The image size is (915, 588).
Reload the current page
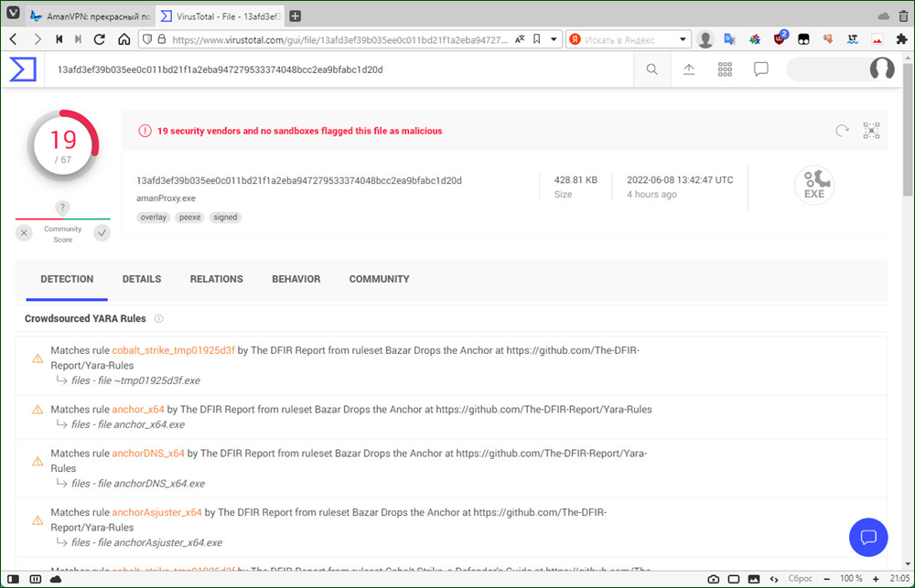click(x=99, y=39)
